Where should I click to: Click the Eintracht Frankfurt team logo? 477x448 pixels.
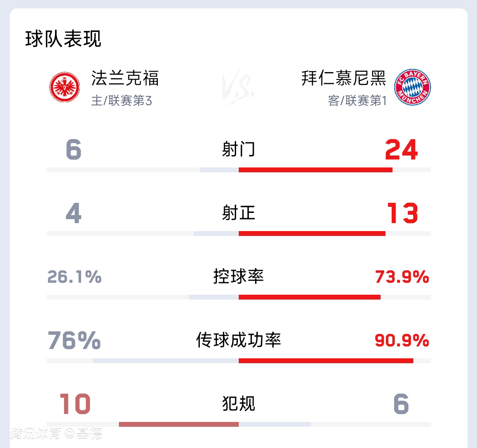coord(65,87)
